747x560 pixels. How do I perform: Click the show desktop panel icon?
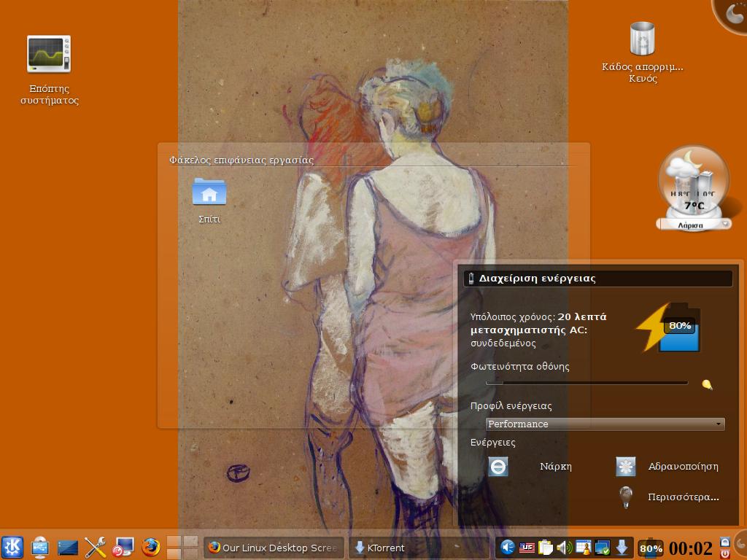68,548
